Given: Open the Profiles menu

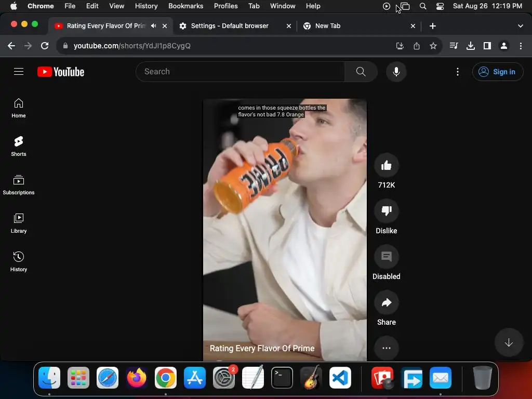Looking at the screenshot, I should tap(225, 6).
